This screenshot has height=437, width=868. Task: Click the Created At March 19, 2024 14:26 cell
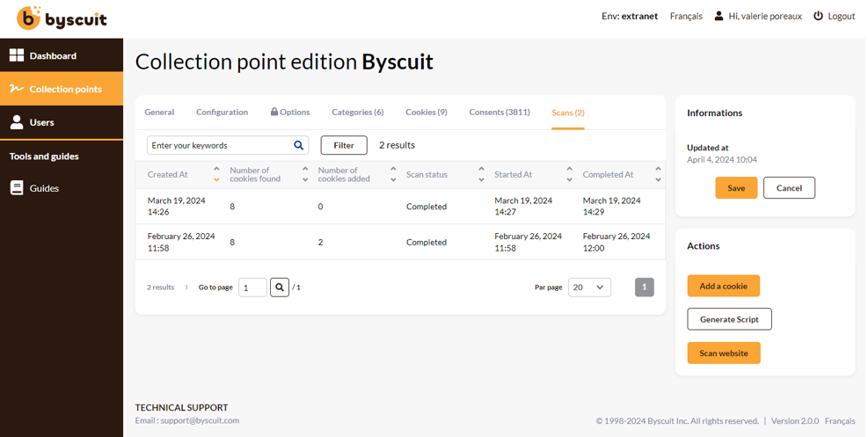click(x=177, y=207)
